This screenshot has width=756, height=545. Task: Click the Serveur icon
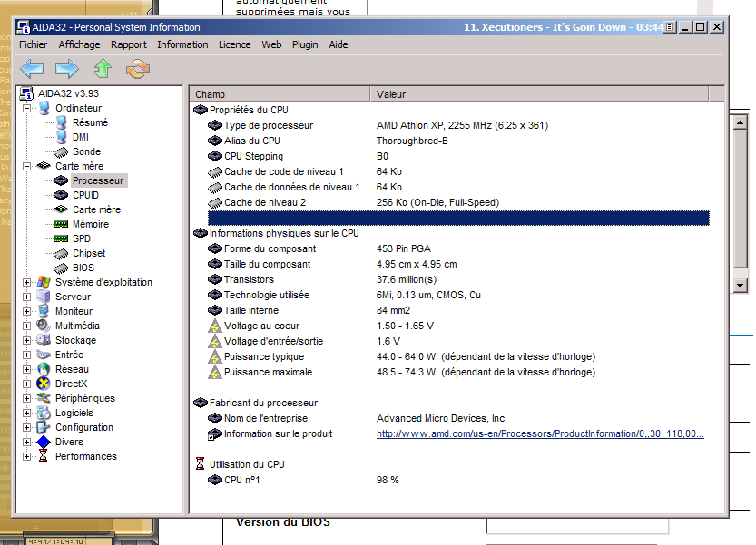(44, 297)
